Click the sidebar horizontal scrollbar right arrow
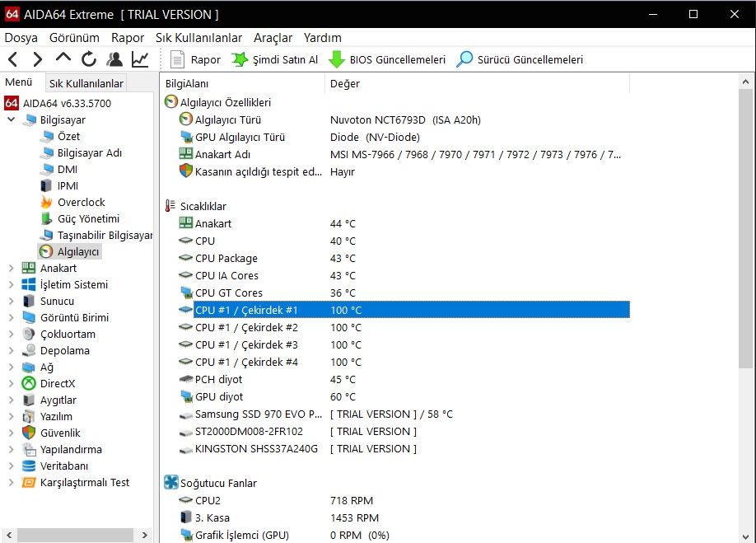 (144, 535)
